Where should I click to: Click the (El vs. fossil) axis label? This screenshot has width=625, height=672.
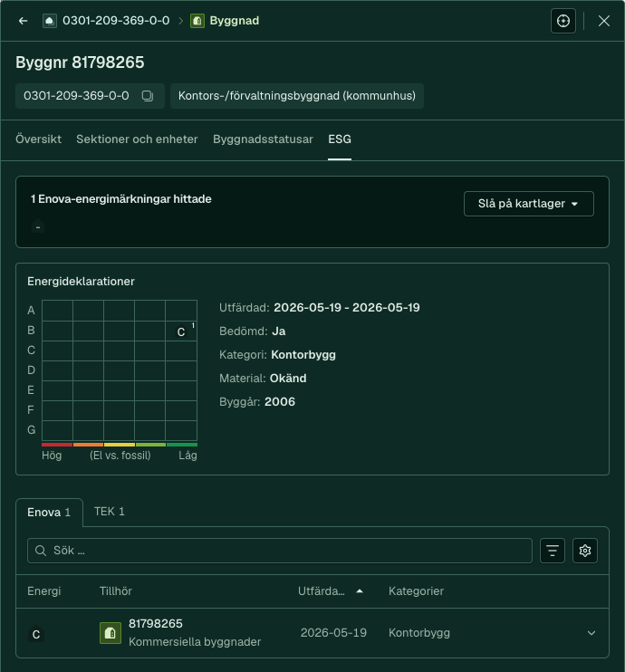120,456
